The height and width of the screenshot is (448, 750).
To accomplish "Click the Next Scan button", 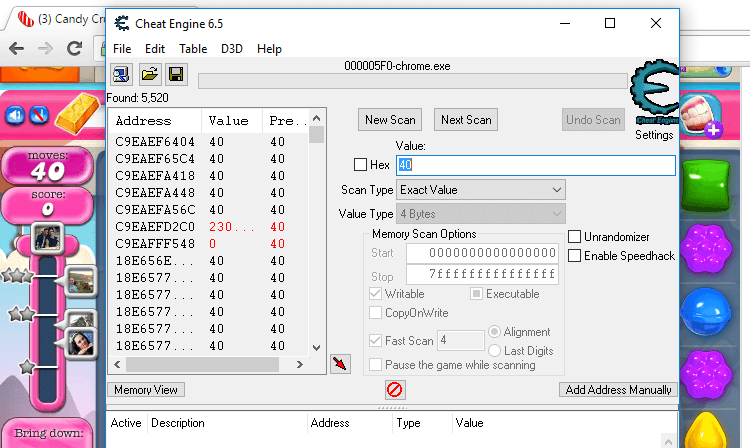I will (x=466, y=120).
